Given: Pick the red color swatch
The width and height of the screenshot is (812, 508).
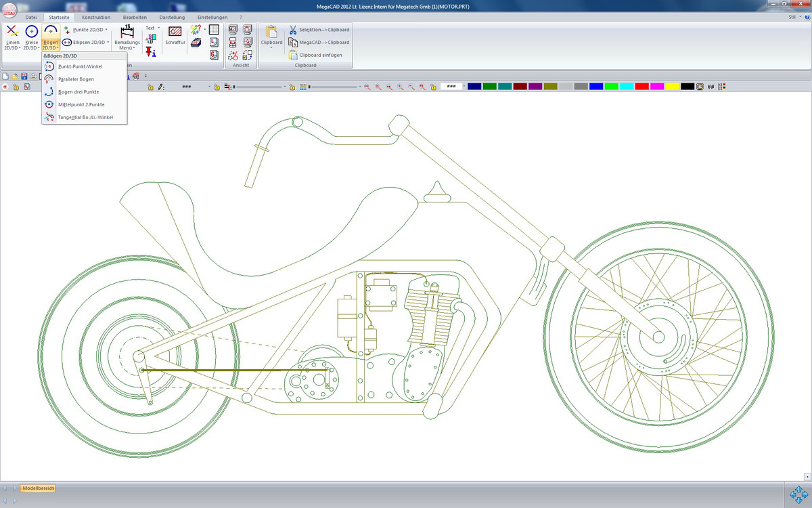Looking at the screenshot, I should (x=641, y=87).
